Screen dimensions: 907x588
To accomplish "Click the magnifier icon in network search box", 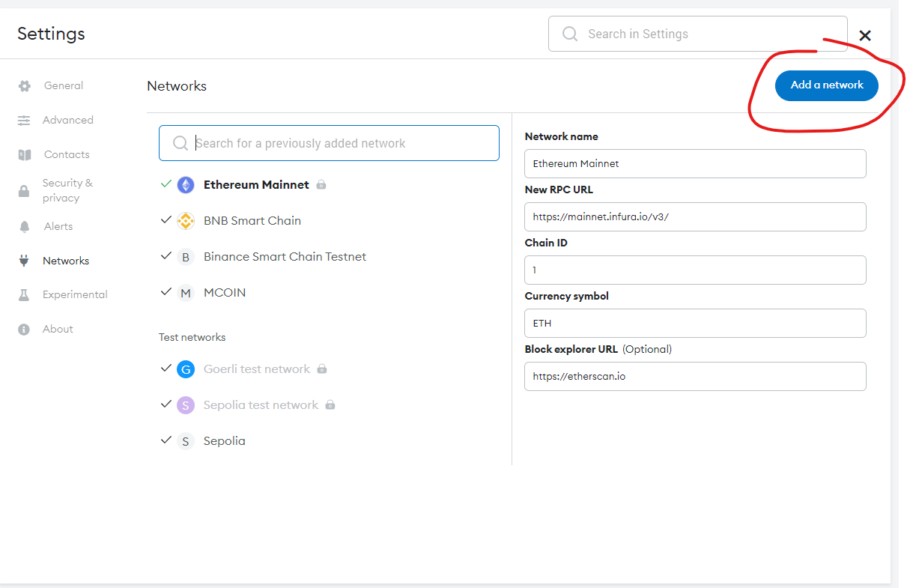I will (181, 143).
